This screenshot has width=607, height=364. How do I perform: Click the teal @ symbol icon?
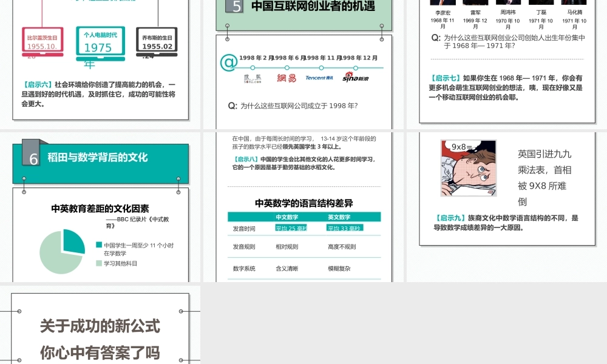tap(228, 62)
